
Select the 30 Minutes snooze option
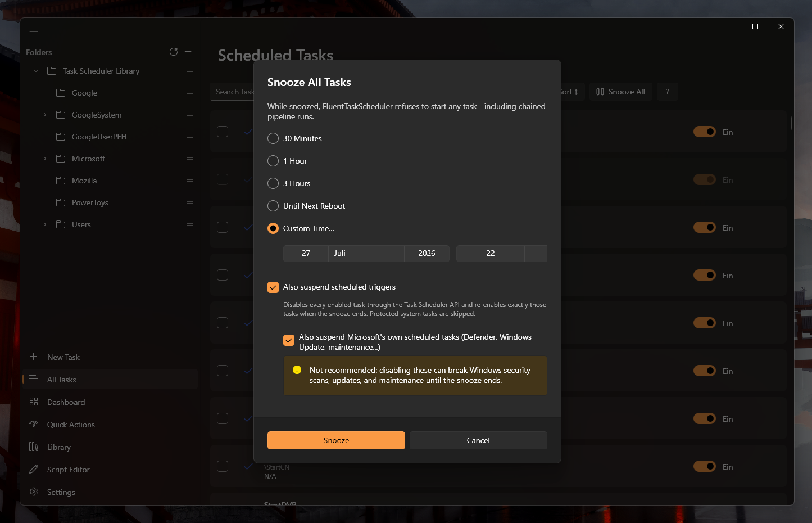tap(273, 138)
